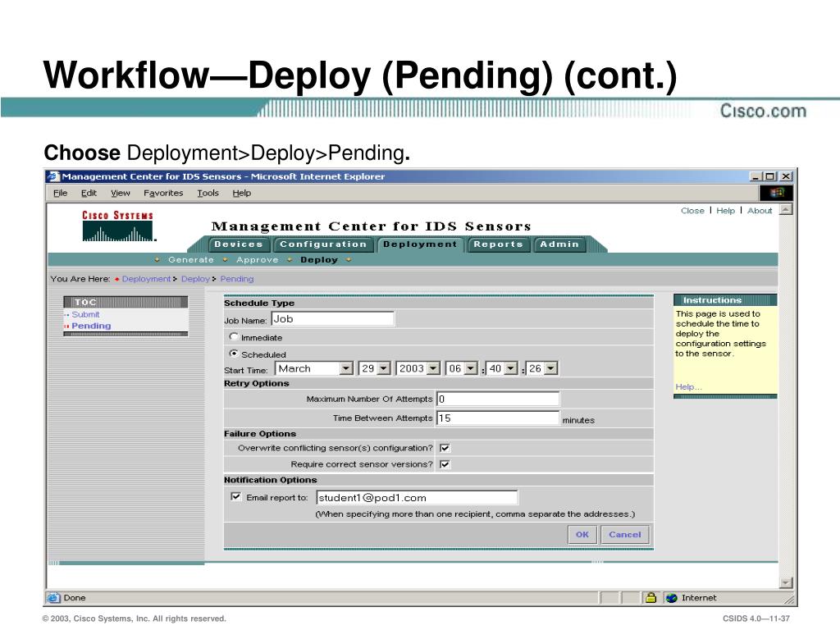Click the Pending breadcrumb link
The height and width of the screenshot is (630, 840).
click(x=237, y=279)
